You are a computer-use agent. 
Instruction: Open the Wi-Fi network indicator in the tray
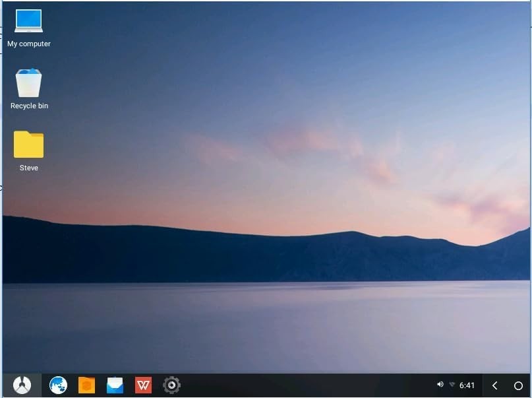click(452, 384)
